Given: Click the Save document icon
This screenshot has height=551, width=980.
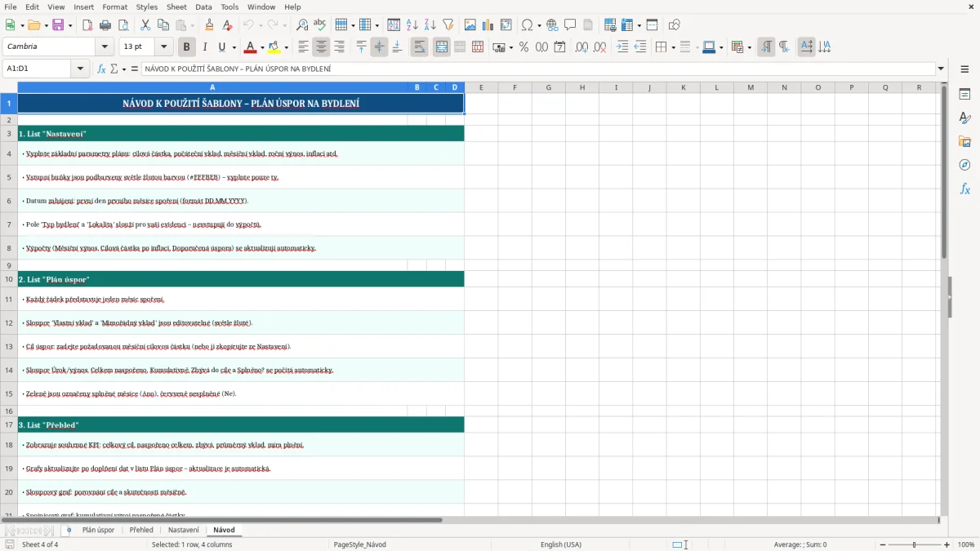Looking at the screenshot, I should pos(58,25).
